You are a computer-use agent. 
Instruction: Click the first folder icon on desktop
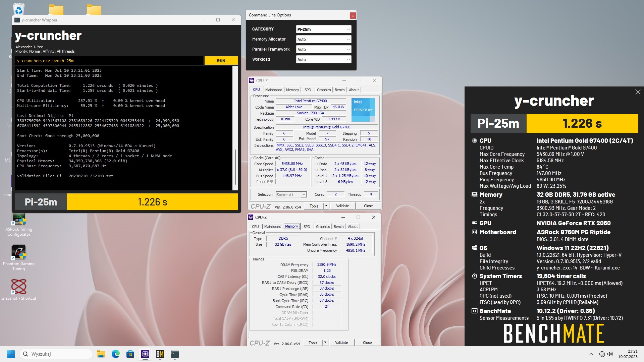tap(56, 9)
